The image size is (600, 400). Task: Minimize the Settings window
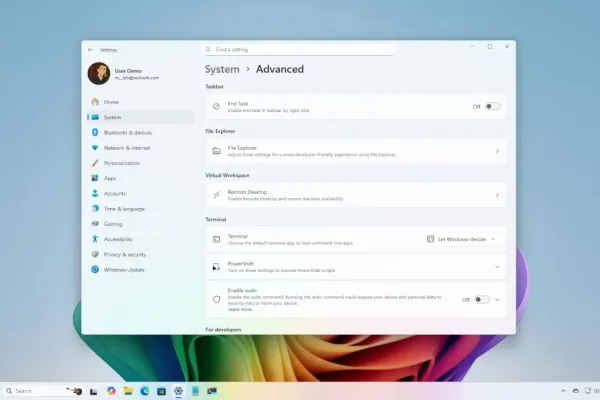(x=472, y=46)
